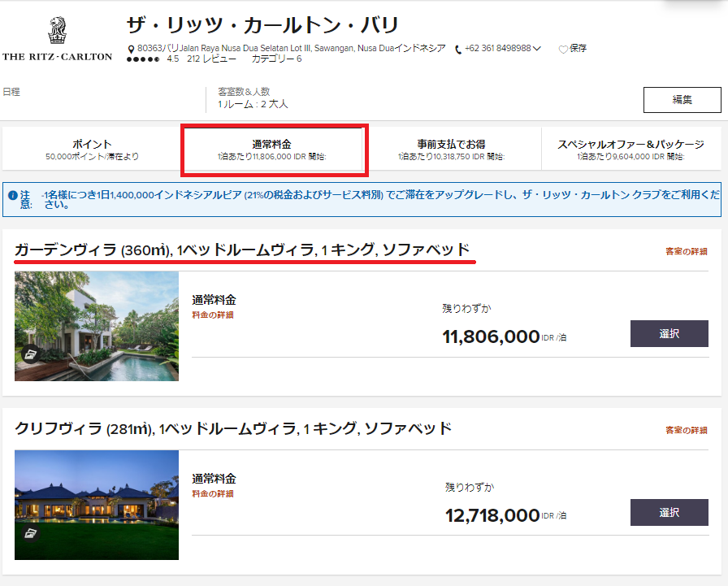The height and width of the screenshot is (586, 728).
Task: Click 選択 for the Cliff Villa
Action: (669, 512)
